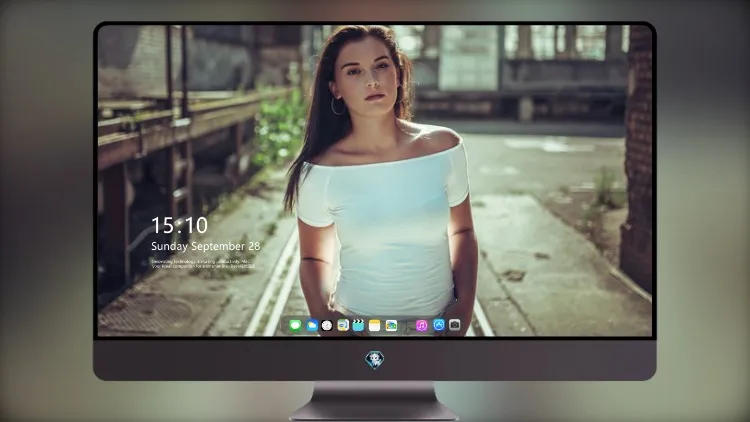Open the clapperboard video app in dock
750x422 pixels.
click(358, 326)
